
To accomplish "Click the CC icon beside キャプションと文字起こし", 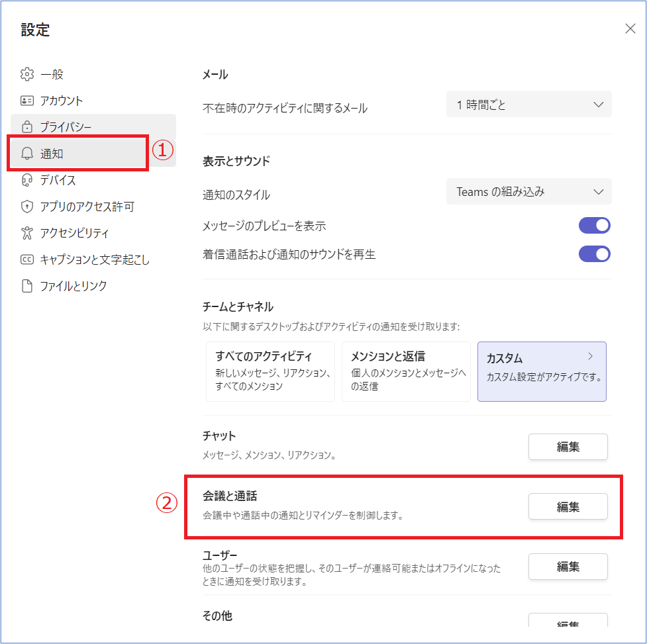I will tap(27, 259).
